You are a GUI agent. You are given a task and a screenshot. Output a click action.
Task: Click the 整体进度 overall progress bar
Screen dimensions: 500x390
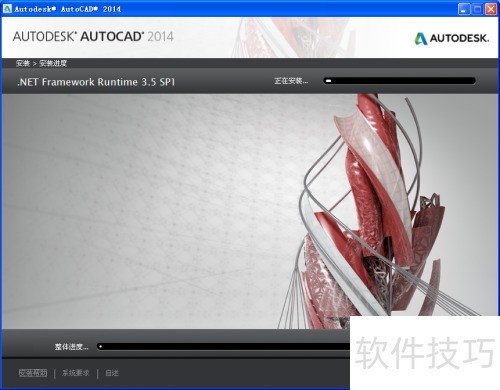click(223, 347)
